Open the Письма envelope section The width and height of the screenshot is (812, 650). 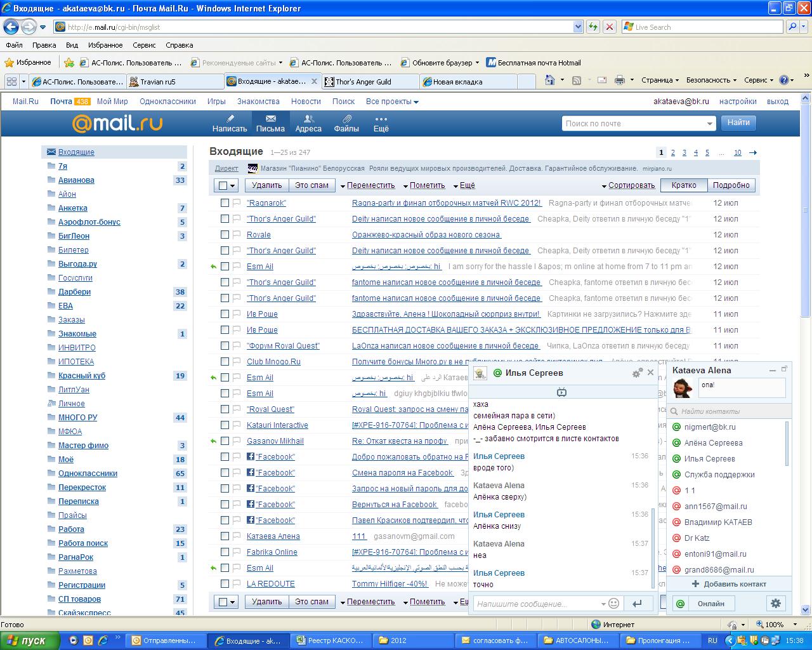[270, 123]
